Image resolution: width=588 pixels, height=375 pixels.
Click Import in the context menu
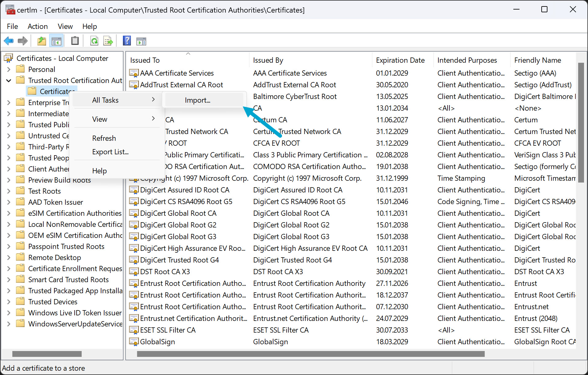pyautogui.click(x=197, y=100)
